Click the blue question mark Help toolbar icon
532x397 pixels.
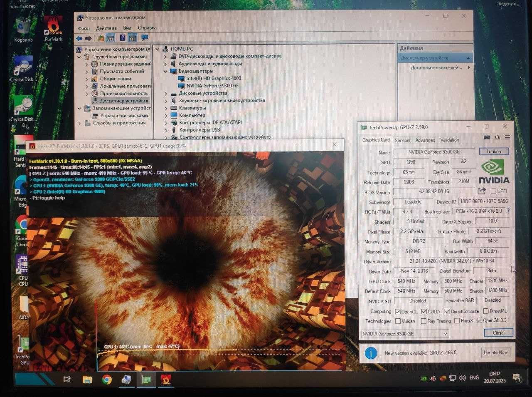click(123, 38)
